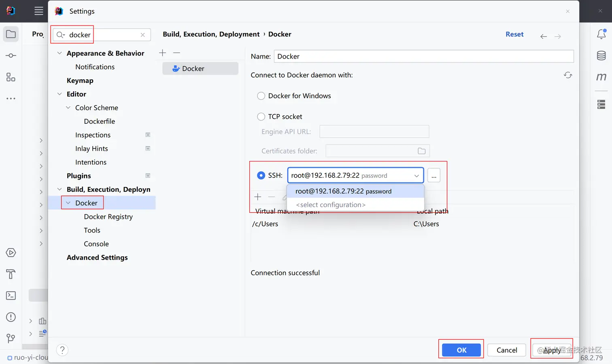Select the SSH radio option
The image size is (612, 364).
(x=261, y=175)
